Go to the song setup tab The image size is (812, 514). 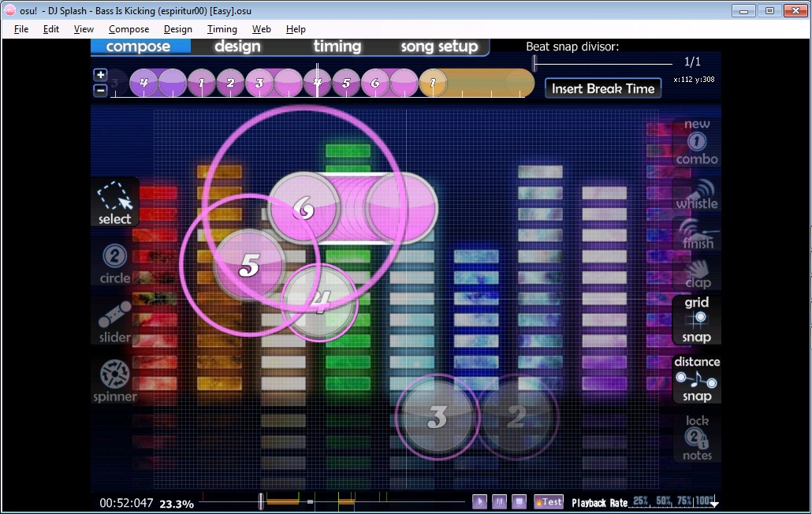coord(439,46)
